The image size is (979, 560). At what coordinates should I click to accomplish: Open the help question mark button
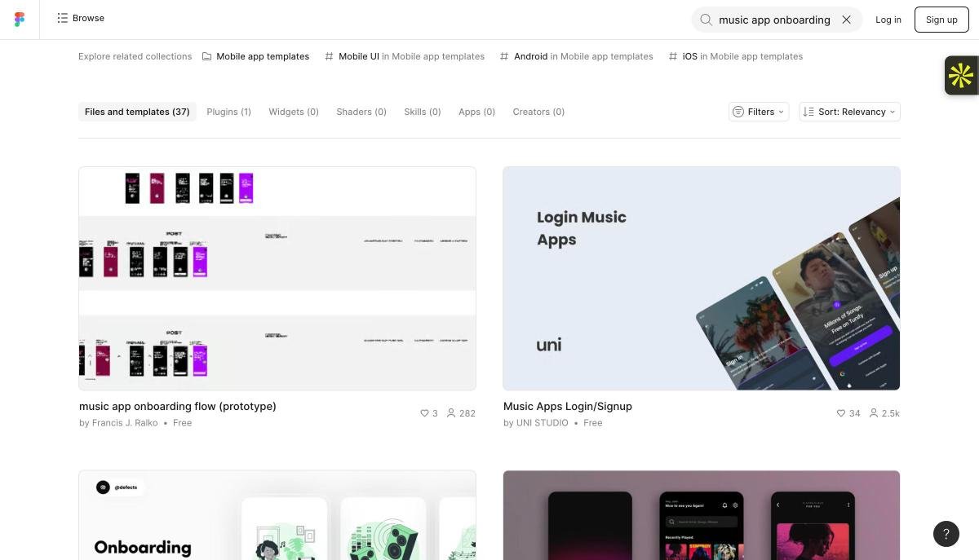pyautogui.click(x=946, y=534)
